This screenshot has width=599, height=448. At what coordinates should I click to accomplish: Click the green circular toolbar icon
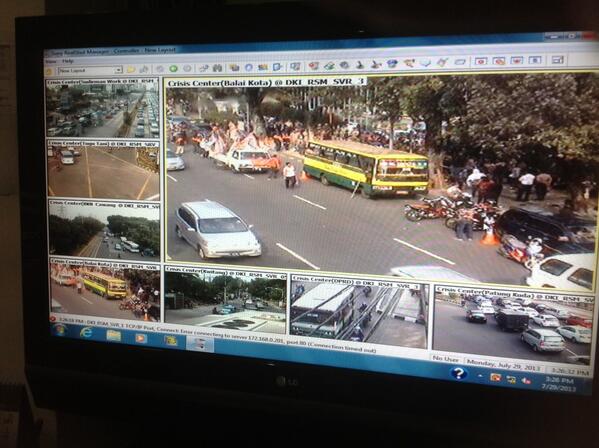point(173,69)
